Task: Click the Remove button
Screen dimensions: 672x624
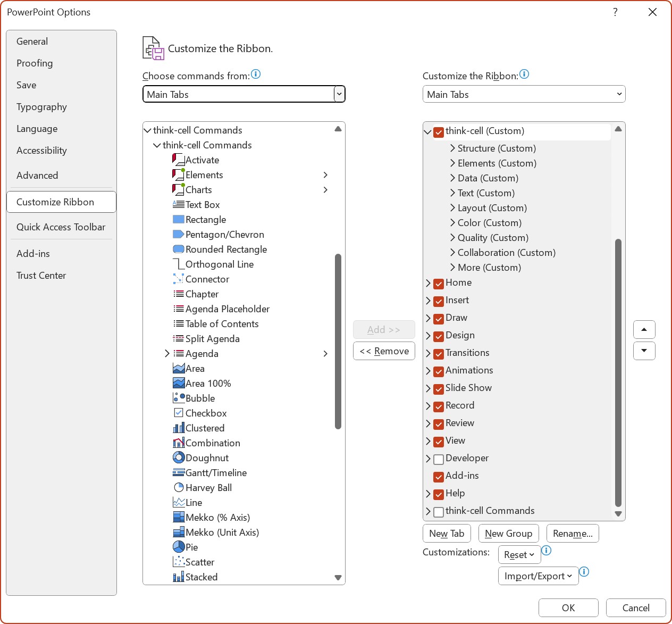Action: point(384,351)
